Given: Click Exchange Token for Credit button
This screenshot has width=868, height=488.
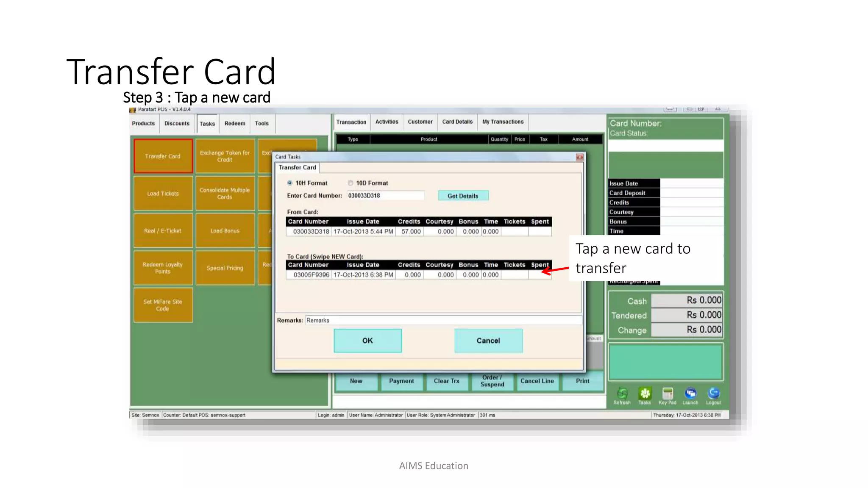Looking at the screenshot, I should [x=225, y=156].
